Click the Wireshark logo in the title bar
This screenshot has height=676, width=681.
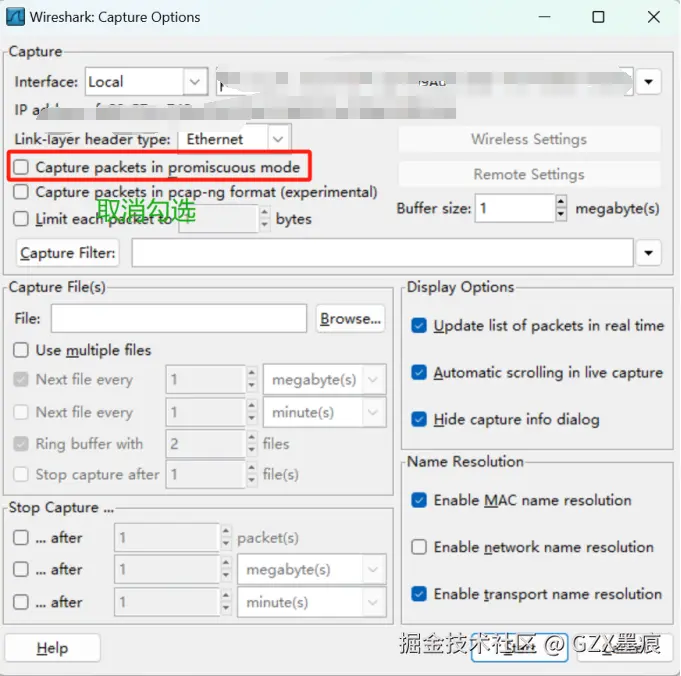[15, 17]
